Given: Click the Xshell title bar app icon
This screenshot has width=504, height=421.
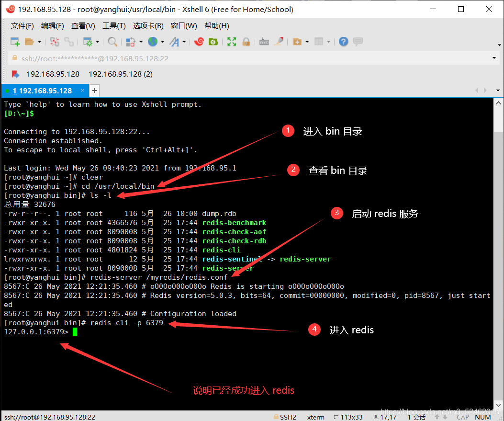Looking at the screenshot, I should pyautogui.click(x=11, y=9).
